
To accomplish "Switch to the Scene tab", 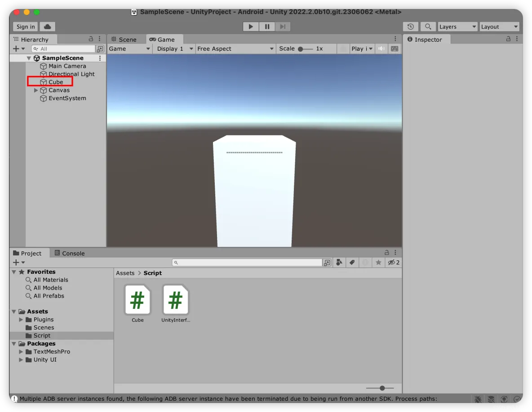I will [124, 39].
